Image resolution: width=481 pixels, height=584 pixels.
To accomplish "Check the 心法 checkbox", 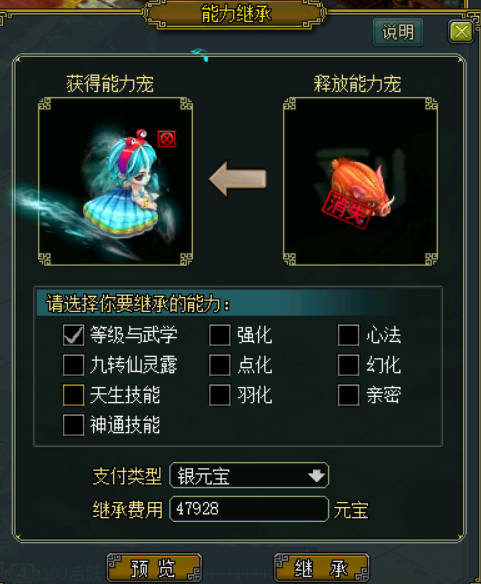I will 349,335.
